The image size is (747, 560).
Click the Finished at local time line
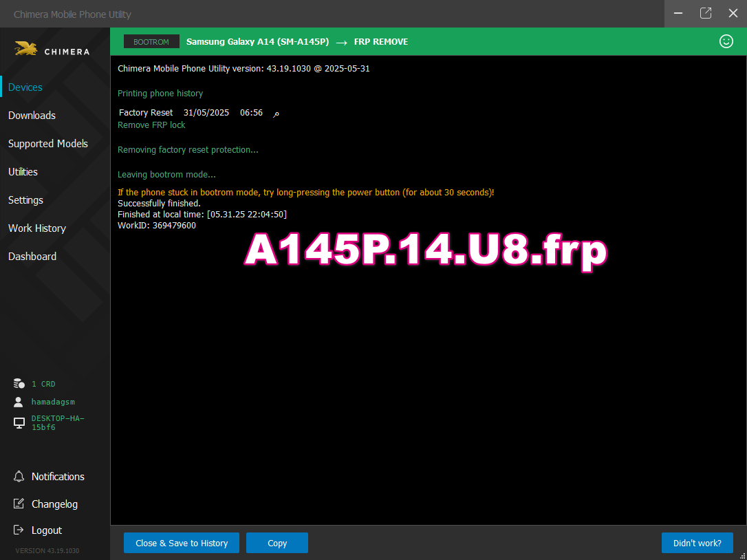(x=202, y=215)
